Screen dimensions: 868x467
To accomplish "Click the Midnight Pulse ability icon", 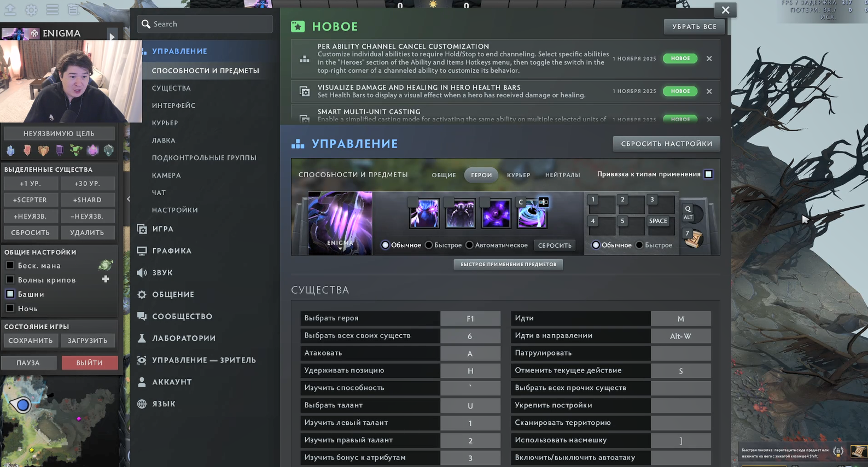I will click(496, 214).
